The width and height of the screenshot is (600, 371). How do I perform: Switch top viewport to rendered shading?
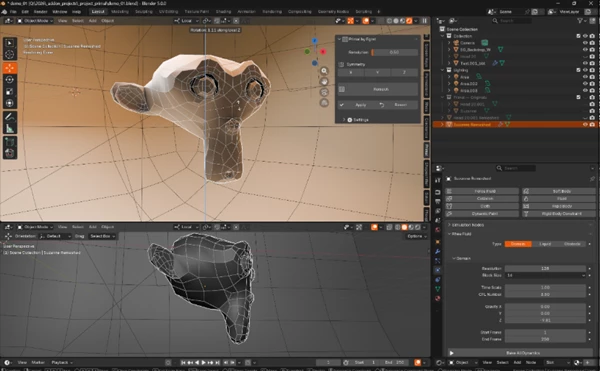point(409,21)
